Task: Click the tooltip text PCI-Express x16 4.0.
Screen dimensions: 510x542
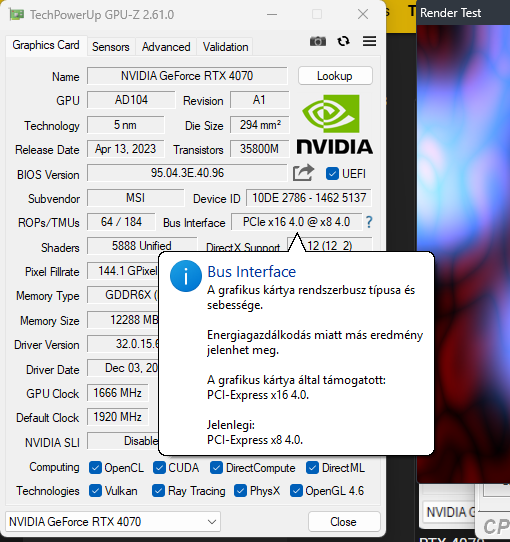Action: click(x=258, y=395)
